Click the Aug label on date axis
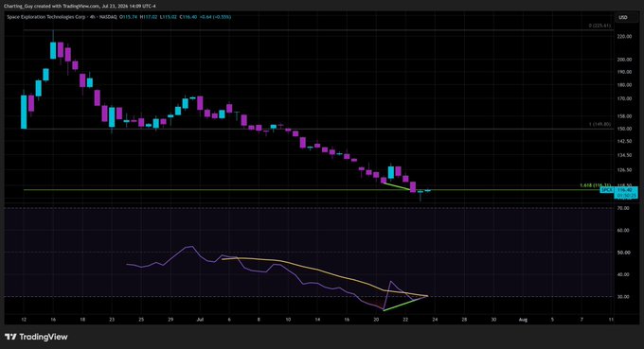This screenshot has height=349, width=644. point(523,320)
